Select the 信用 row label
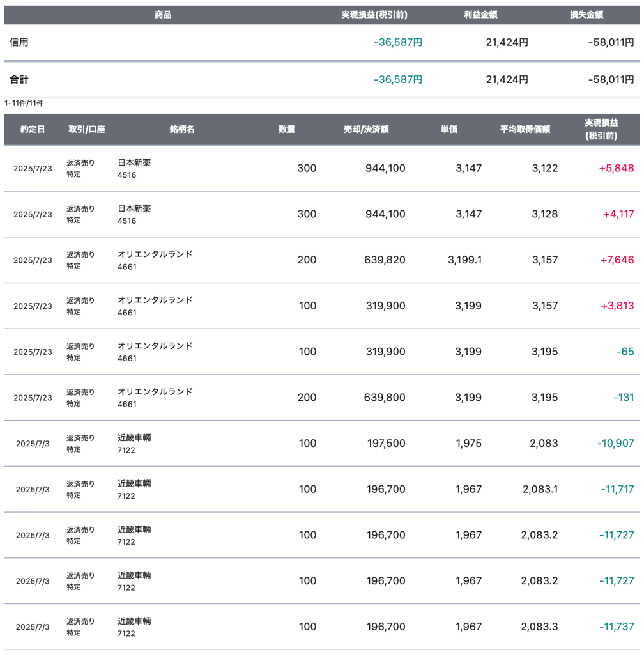 point(19,43)
